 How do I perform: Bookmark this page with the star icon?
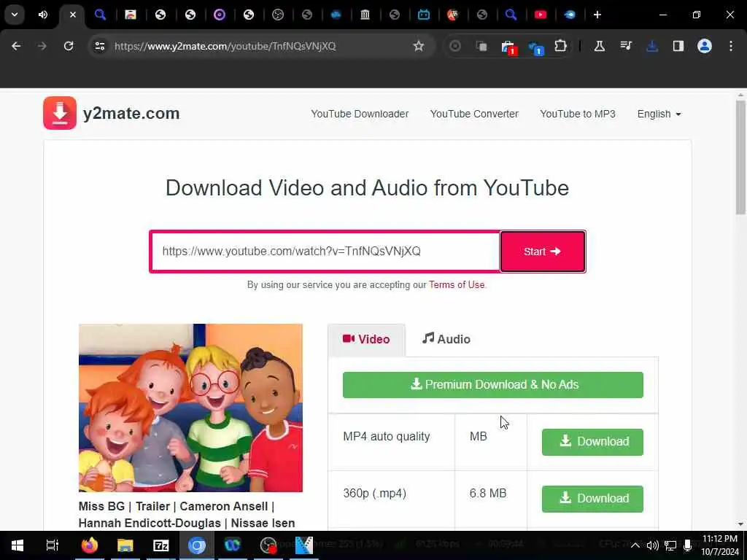[418, 46]
